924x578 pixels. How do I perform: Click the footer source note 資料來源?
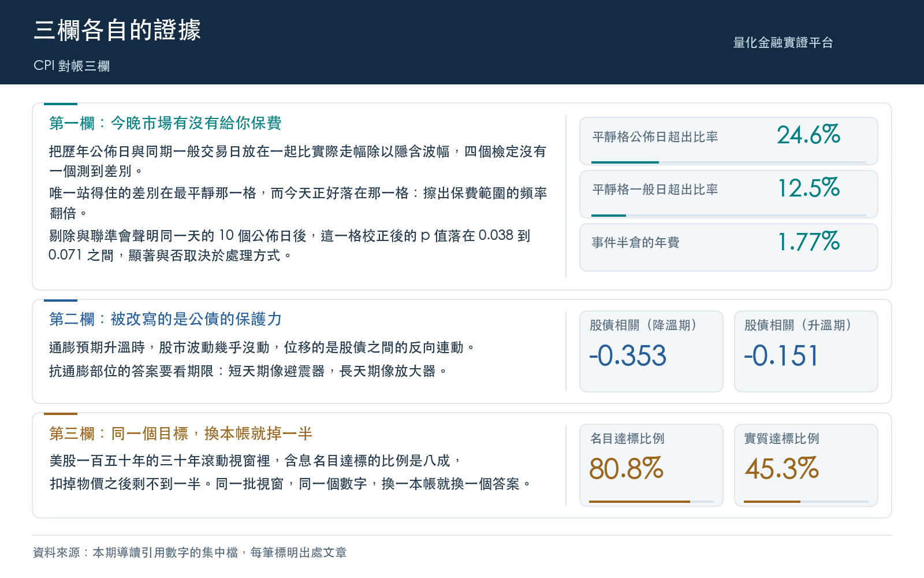tap(190, 553)
